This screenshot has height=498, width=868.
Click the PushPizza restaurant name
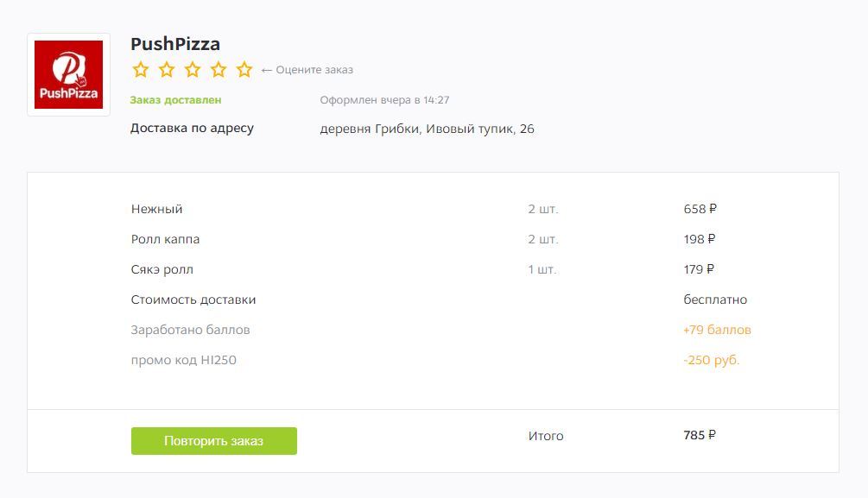175,44
